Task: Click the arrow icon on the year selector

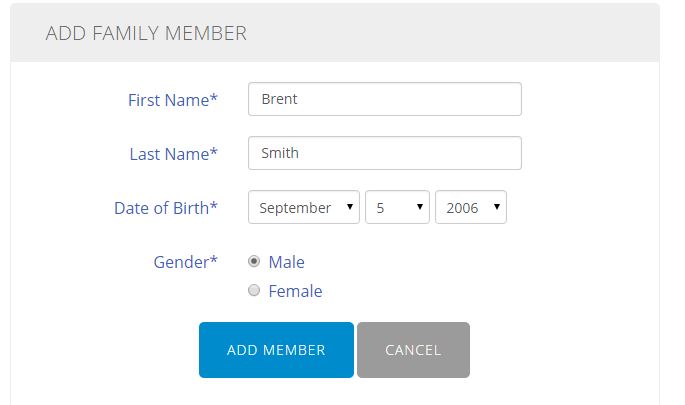Action: pyautogui.click(x=497, y=207)
